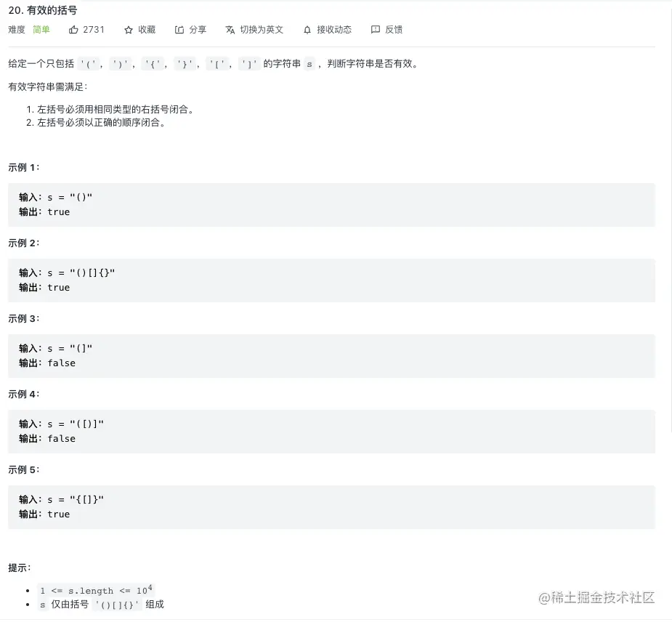672x622 pixels.
Task: Click the title 20. 有效的括号
Action: [x=43, y=10]
